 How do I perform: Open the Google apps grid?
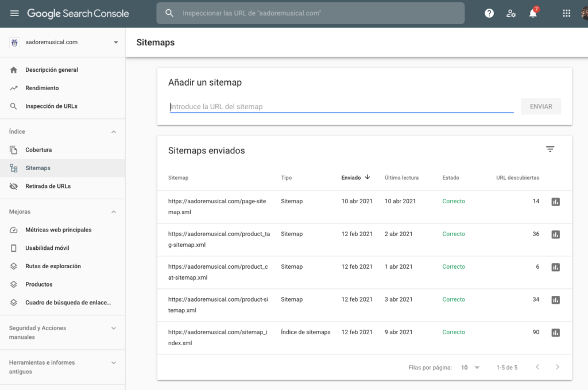pos(566,14)
